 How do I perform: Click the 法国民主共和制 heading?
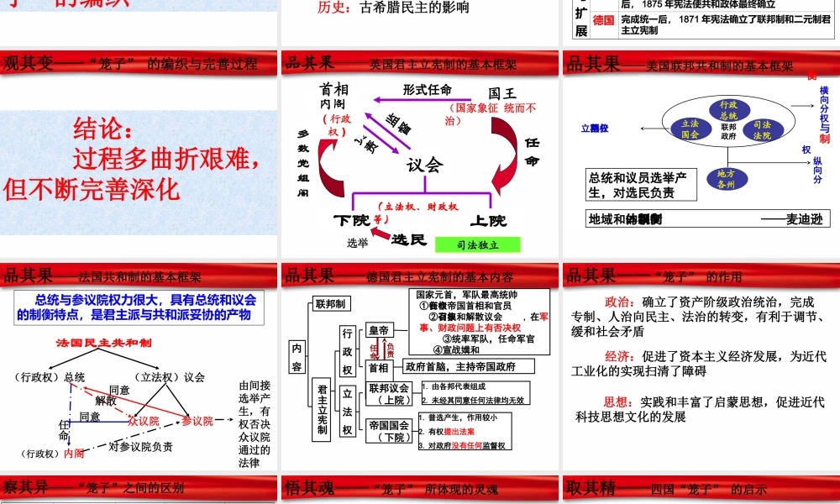(103, 342)
